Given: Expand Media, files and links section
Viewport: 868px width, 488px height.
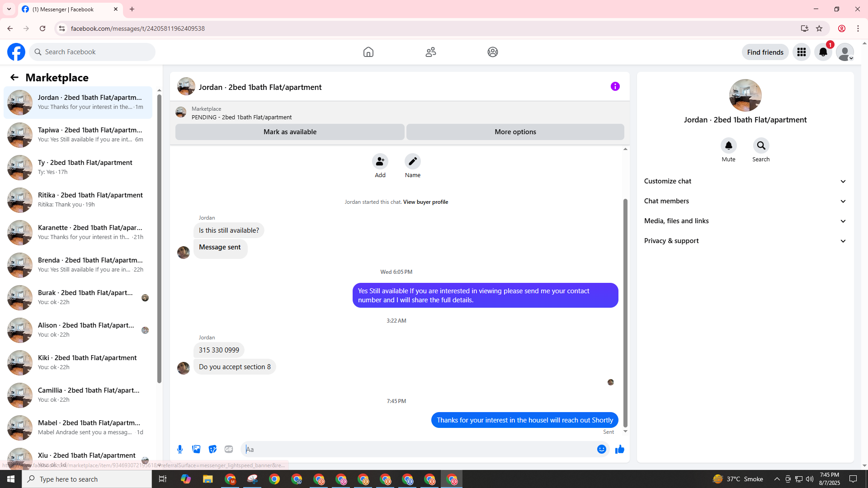Looking at the screenshot, I should [745, 221].
